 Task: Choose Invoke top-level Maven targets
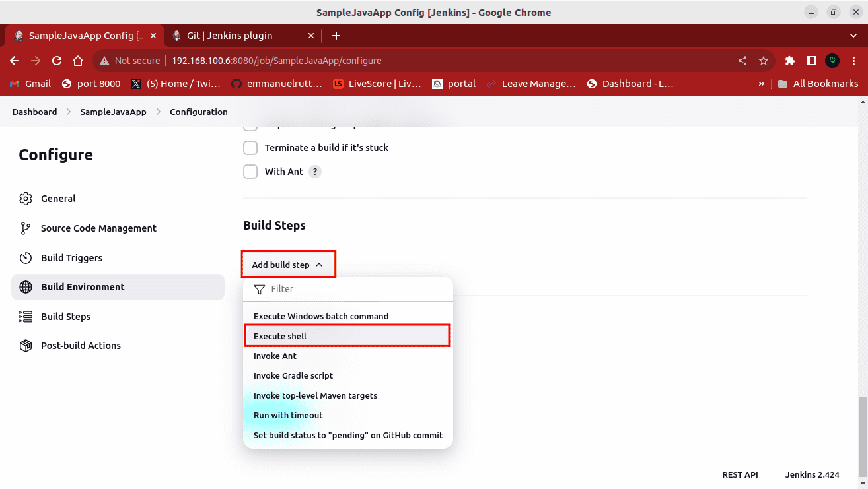pos(315,396)
